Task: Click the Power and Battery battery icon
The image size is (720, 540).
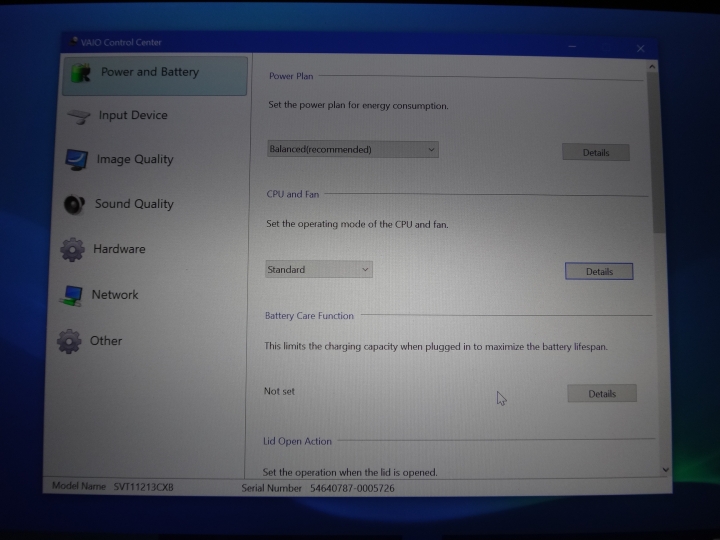Action: click(81, 73)
